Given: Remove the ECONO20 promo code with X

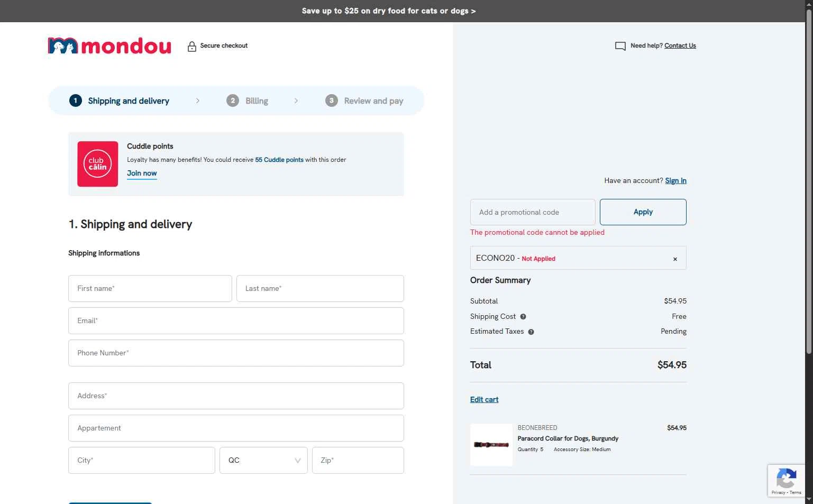Looking at the screenshot, I should [x=675, y=259].
